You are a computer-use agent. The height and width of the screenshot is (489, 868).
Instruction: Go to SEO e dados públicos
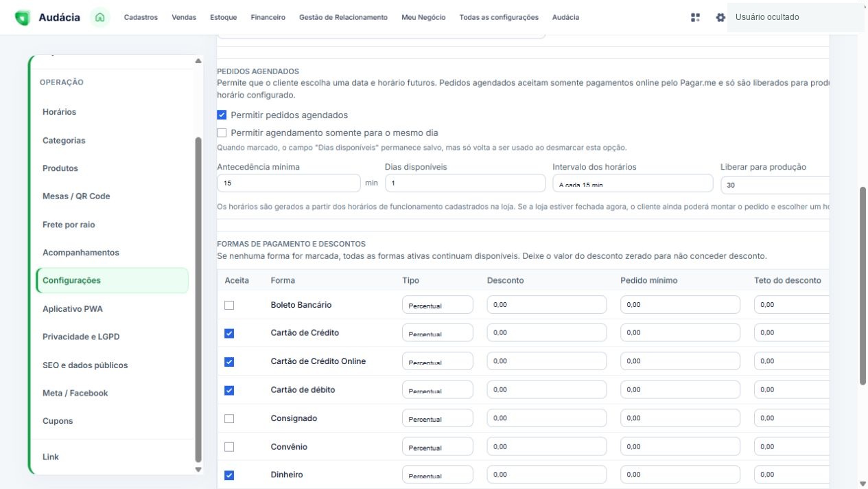(112, 365)
